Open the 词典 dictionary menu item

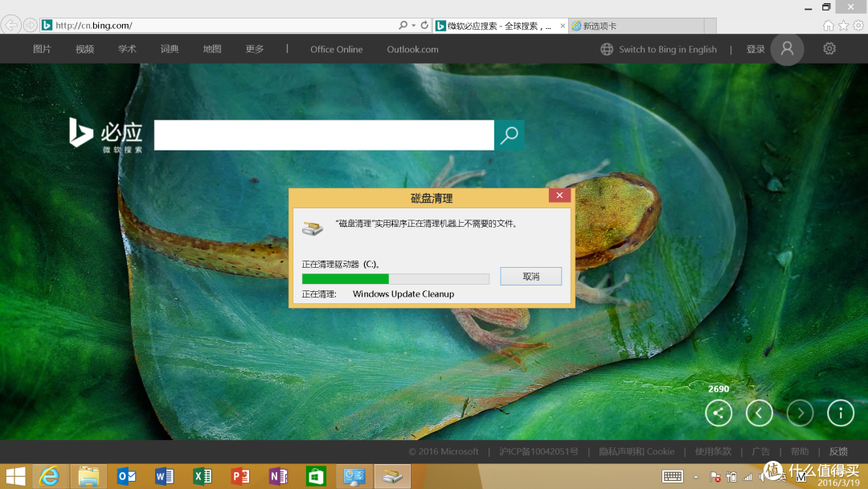[170, 49]
